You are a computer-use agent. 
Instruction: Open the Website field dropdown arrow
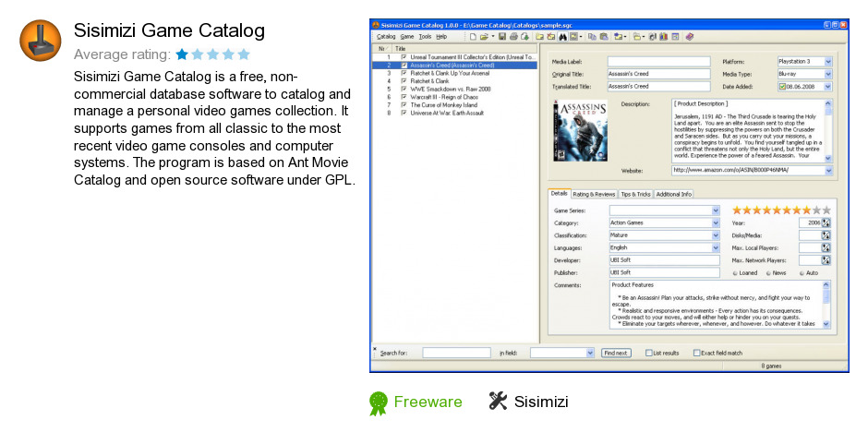click(x=828, y=171)
